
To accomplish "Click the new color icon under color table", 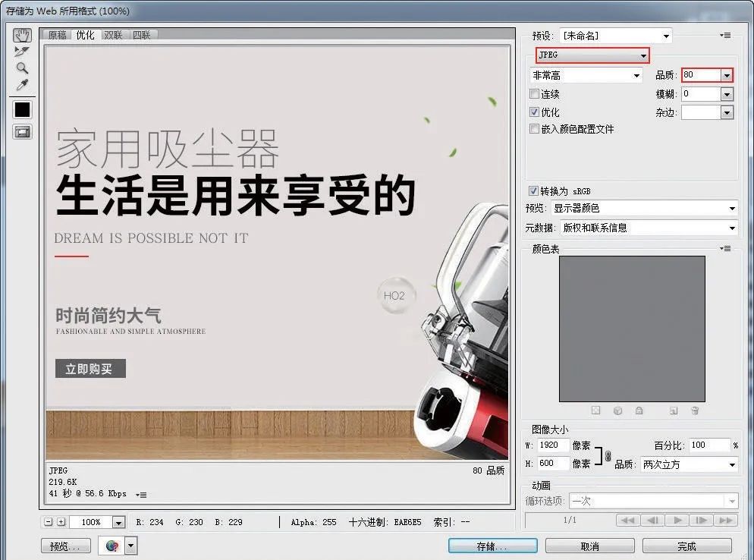I will (x=674, y=411).
